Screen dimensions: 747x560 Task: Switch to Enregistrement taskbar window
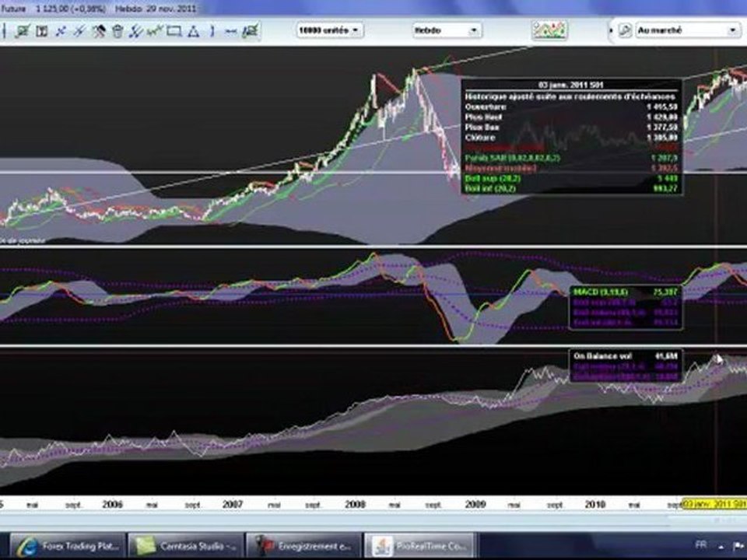pos(303,546)
